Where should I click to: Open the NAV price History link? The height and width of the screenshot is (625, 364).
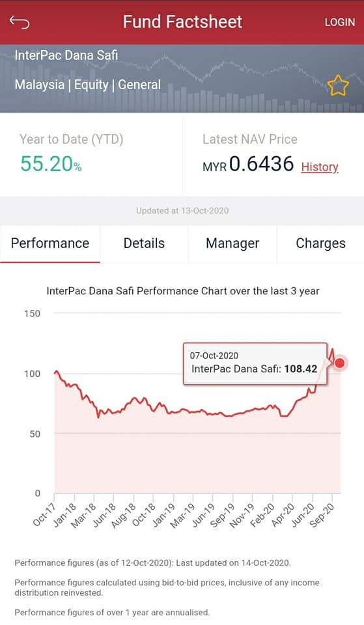coord(320,167)
